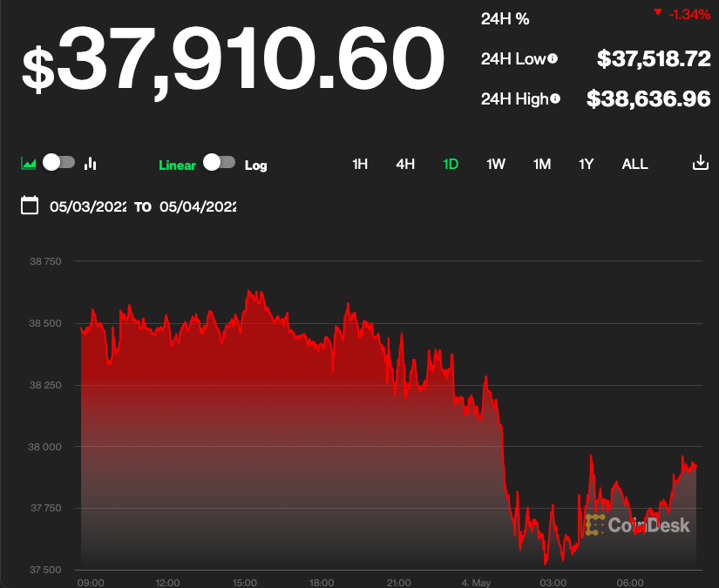Switch to the 4H time range

pyautogui.click(x=405, y=164)
